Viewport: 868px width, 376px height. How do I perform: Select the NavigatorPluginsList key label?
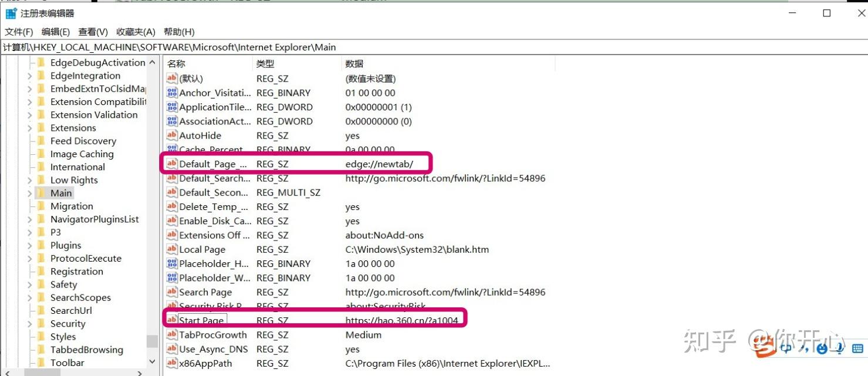pos(94,219)
